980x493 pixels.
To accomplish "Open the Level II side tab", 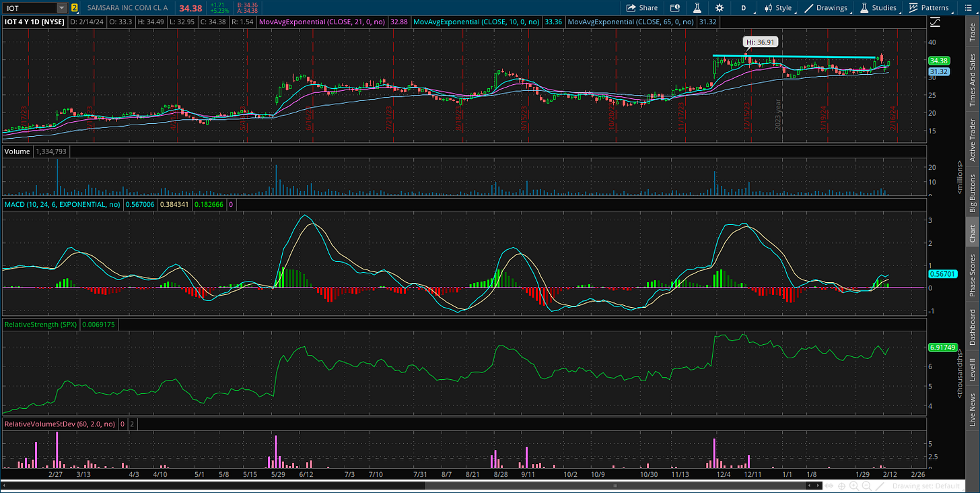I will pyautogui.click(x=973, y=368).
